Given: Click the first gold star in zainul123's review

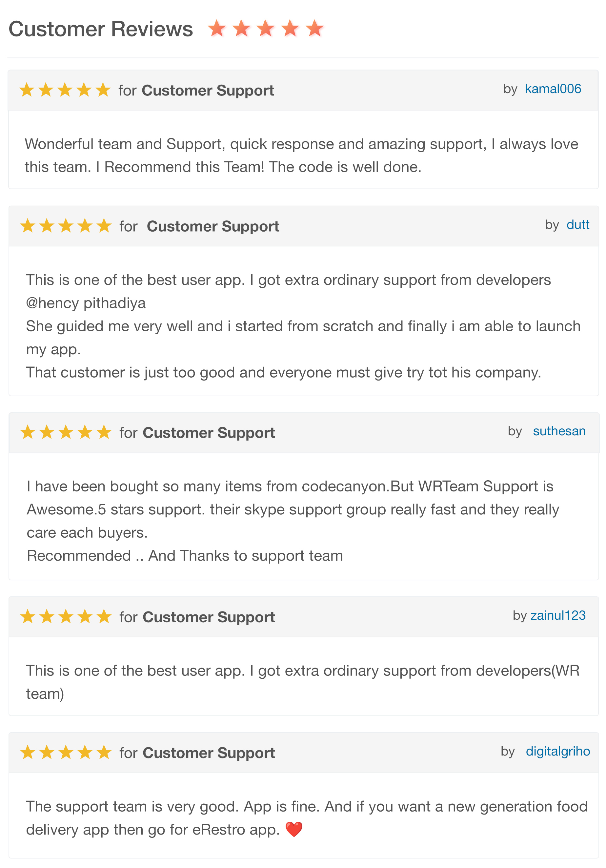Looking at the screenshot, I should pos(28,617).
